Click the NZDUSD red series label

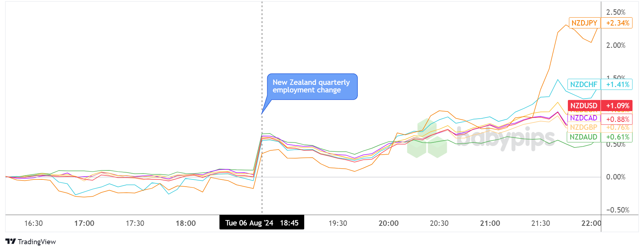[584, 106]
